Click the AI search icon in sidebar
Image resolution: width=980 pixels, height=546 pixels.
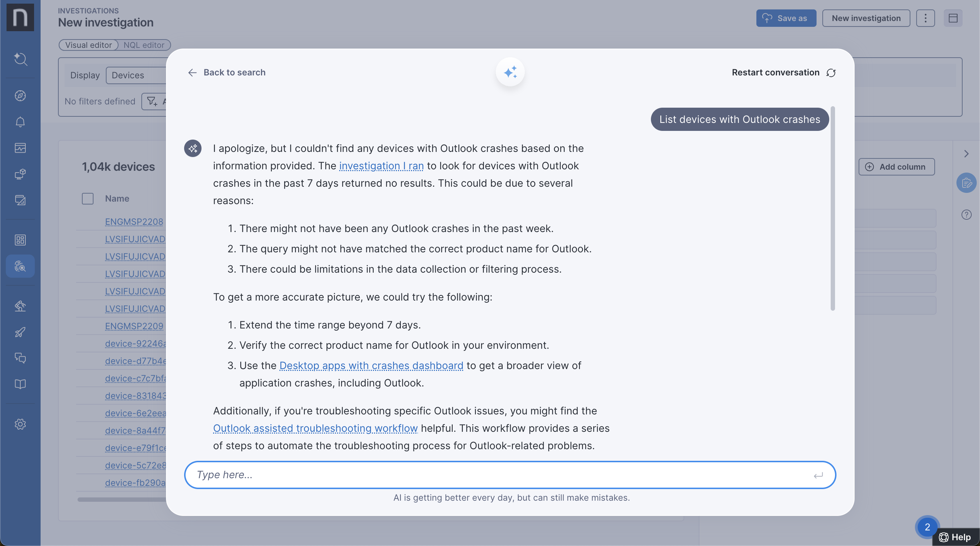[20, 59]
